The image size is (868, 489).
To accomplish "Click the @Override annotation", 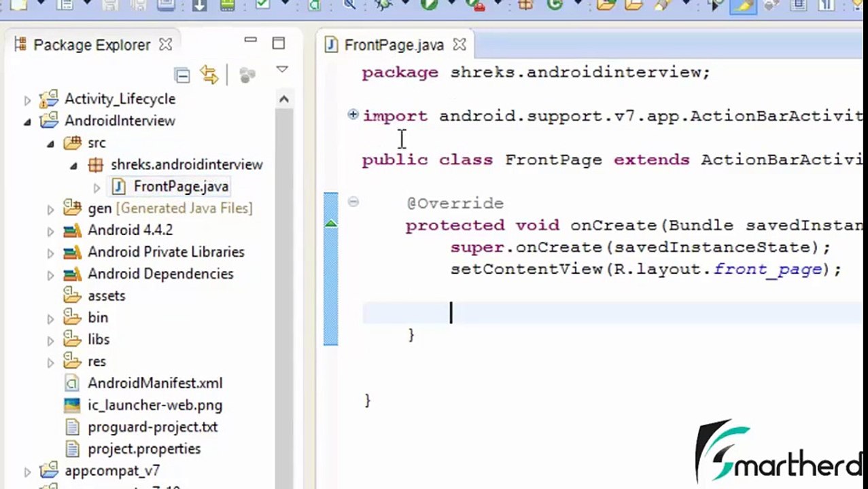I will 455,203.
